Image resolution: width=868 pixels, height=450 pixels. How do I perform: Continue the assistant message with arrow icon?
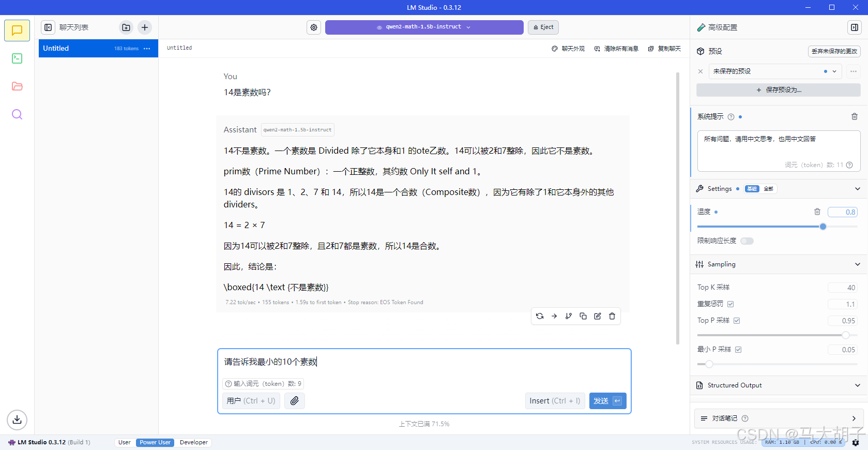[554, 316]
